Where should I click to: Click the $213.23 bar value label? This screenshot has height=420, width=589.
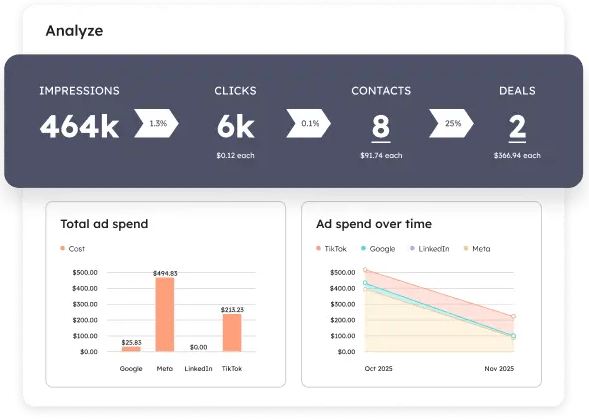(x=232, y=310)
